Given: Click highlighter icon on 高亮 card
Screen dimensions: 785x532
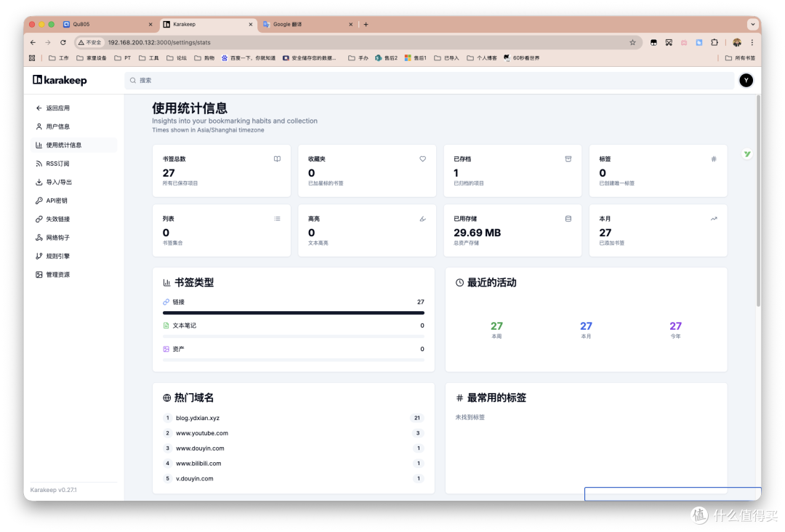Looking at the screenshot, I should pyautogui.click(x=422, y=219).
